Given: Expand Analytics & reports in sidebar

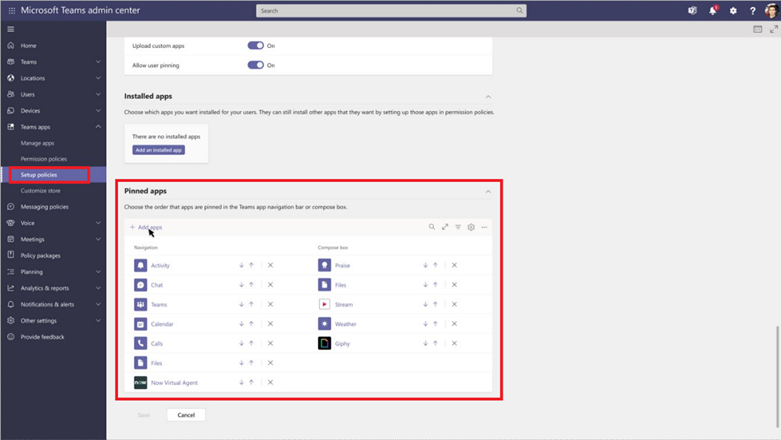Looking at the screenshot, I should pos(98,288).
